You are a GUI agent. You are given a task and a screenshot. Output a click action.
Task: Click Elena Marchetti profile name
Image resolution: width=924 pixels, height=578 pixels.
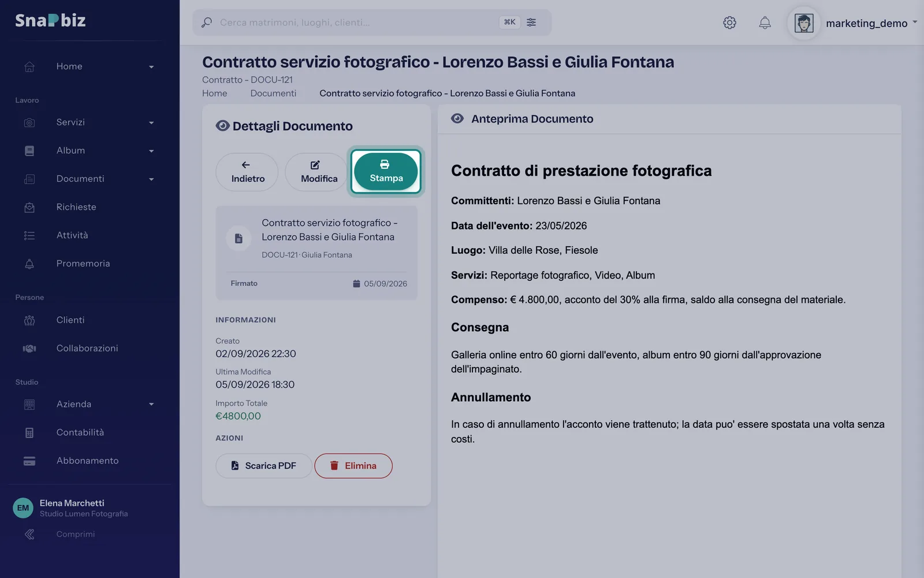pos(72,503)
